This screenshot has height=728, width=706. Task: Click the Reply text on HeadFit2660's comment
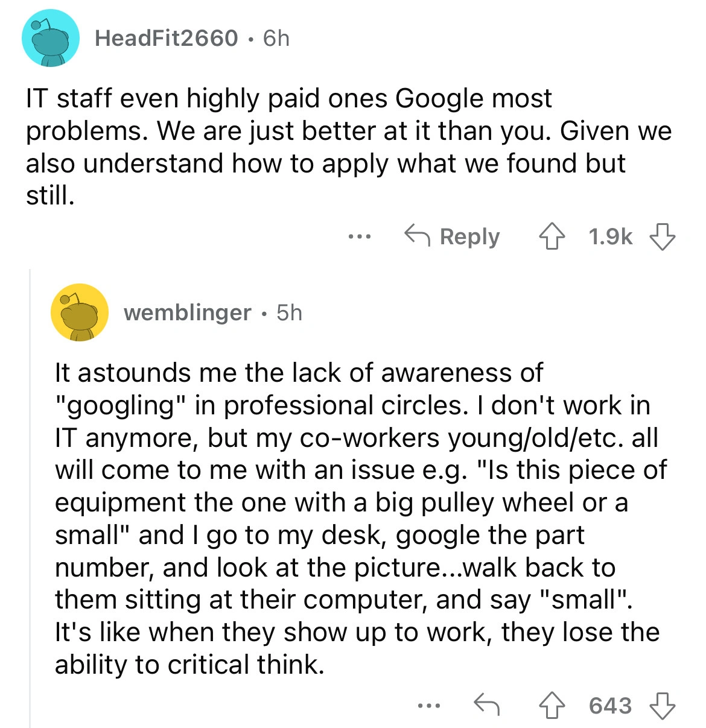pyautogui.click(x=469, y=236)
